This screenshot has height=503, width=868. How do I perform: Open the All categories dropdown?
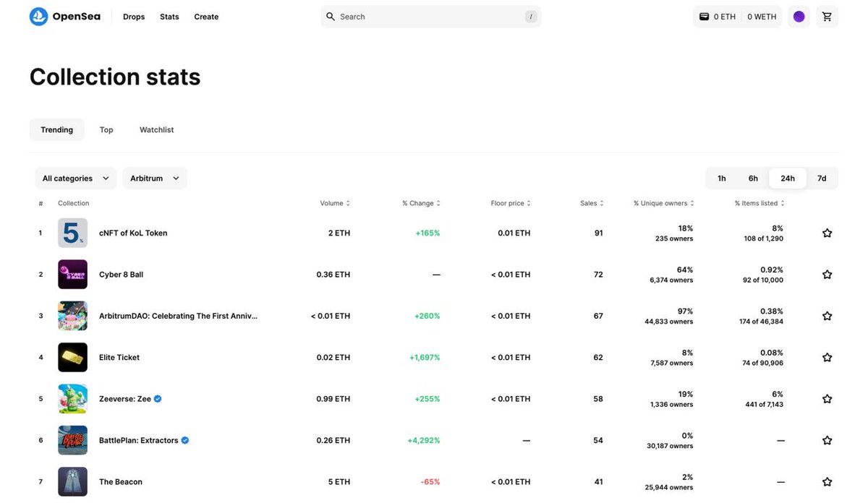(75, 178)
